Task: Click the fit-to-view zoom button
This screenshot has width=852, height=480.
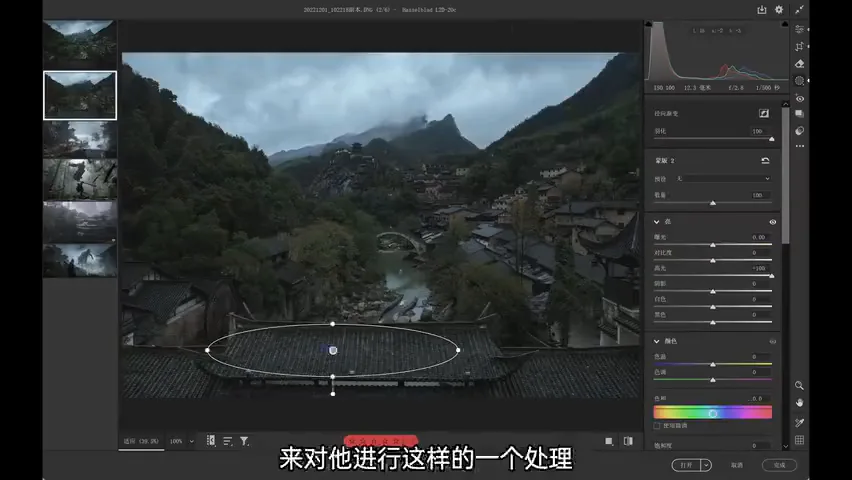Action: 141,441
